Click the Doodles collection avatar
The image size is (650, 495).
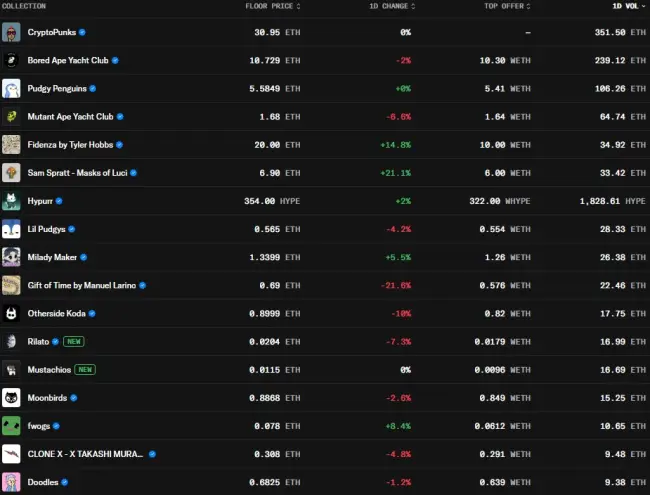tap(11, 482)
